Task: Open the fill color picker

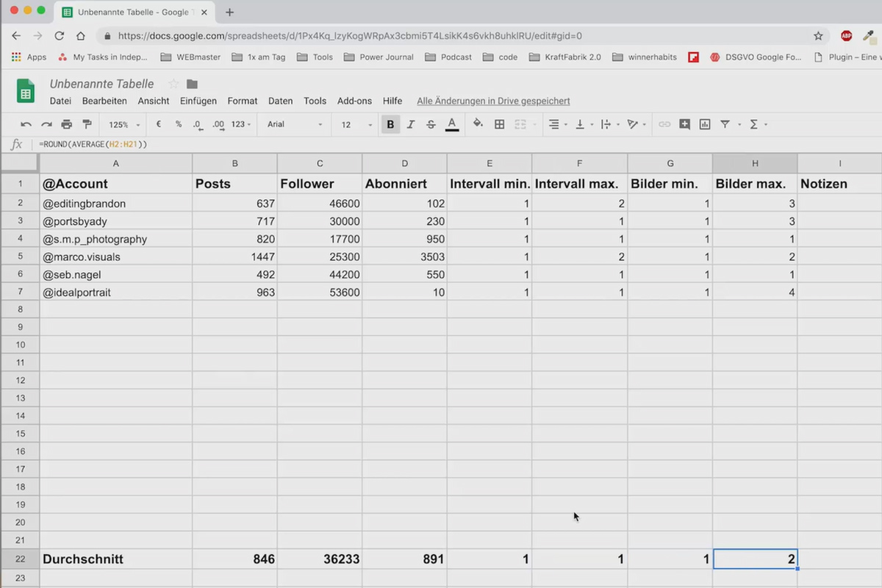Action: tap(478, 124)
